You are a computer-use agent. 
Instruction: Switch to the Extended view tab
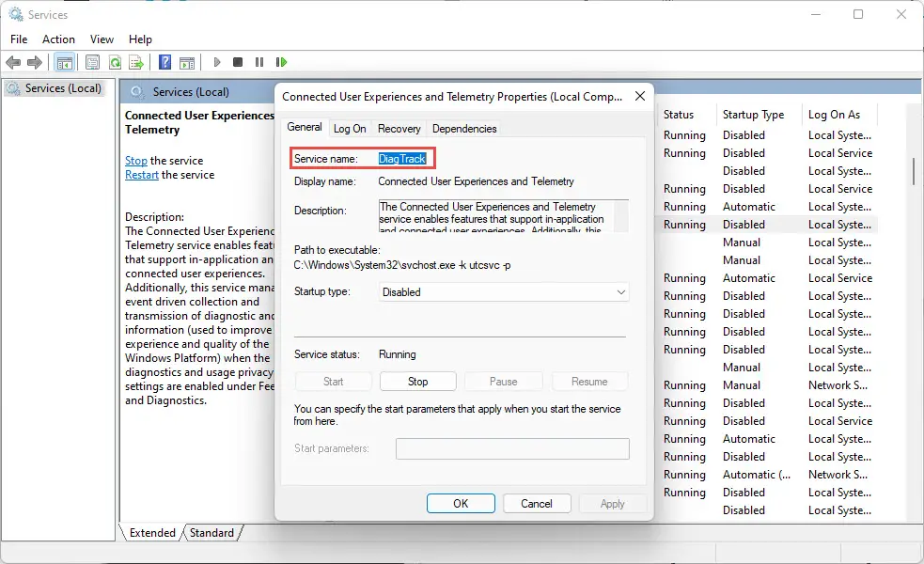tap(152, 533)
